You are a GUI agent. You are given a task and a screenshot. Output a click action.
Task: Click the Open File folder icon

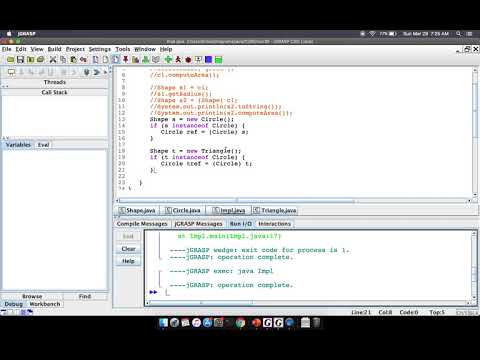(x=11, y=60)
